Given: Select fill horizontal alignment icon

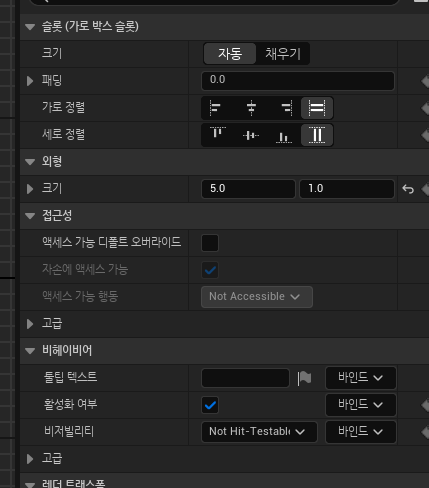Looking at the screenshot, I should tap(317, 108).
